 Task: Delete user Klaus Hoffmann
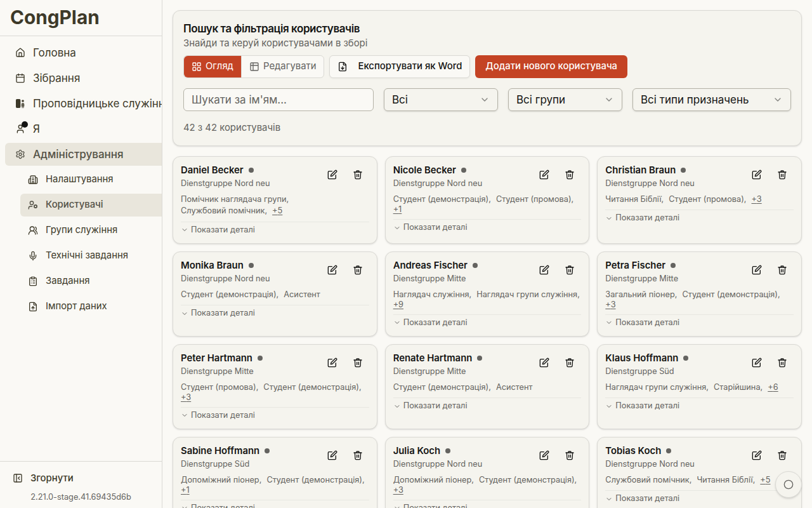[782, 363]
